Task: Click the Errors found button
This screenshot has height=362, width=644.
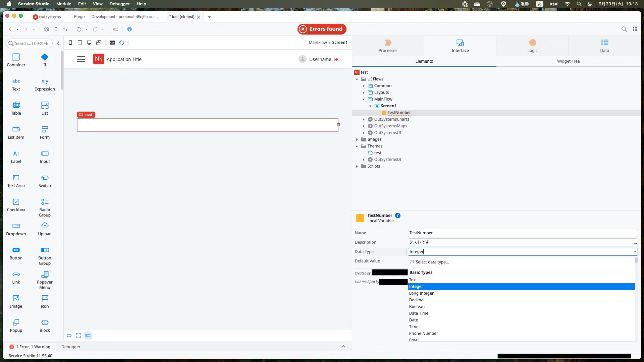Action: [x=322, y=29]
